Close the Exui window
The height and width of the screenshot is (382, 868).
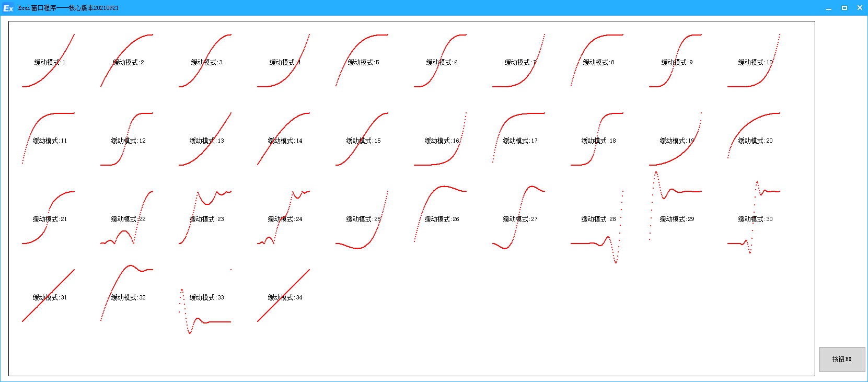860,8
